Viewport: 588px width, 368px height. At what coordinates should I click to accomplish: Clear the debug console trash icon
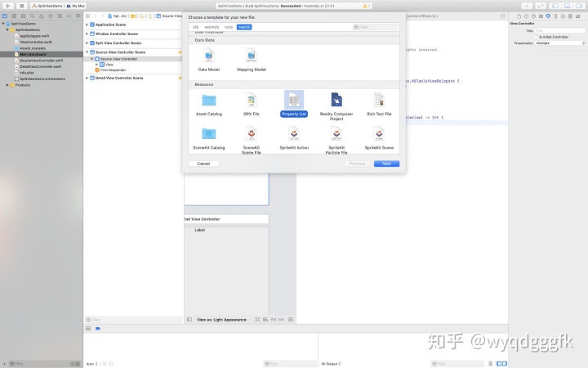pyautogui.click(x=490, y=363)
